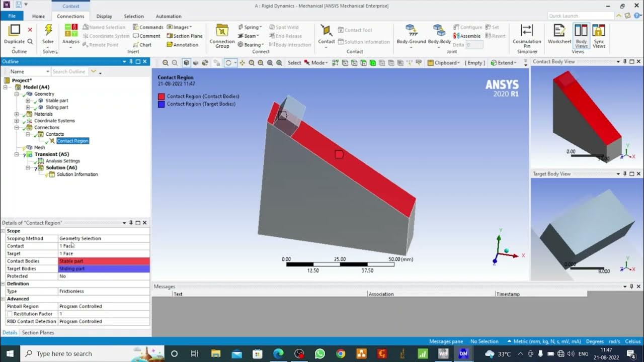
Task: Click the Body-Ground joint icon
Action: click(411, 31)
